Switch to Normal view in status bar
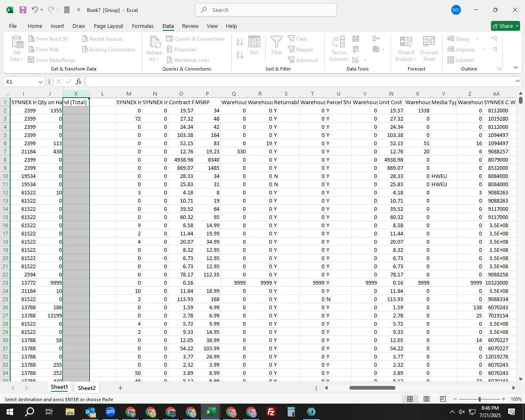The image size is (525, 420). [410, 399]
